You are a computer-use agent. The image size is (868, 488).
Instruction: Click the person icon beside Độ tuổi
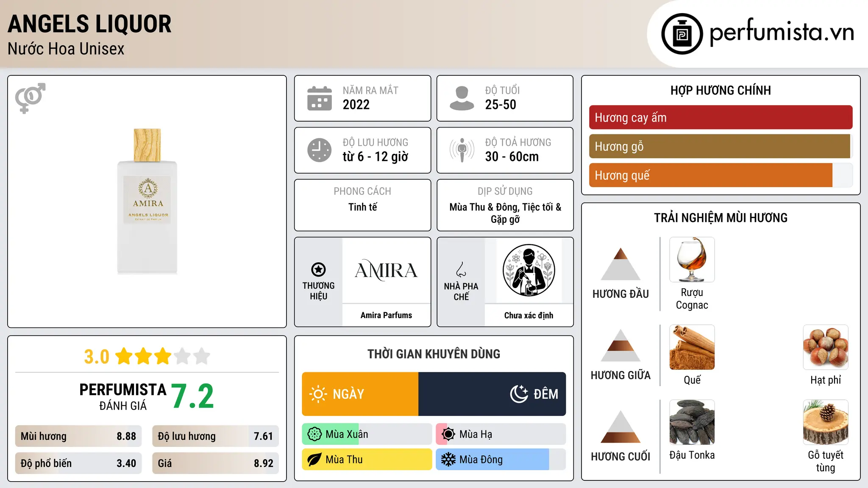click(x=462, y=98)
